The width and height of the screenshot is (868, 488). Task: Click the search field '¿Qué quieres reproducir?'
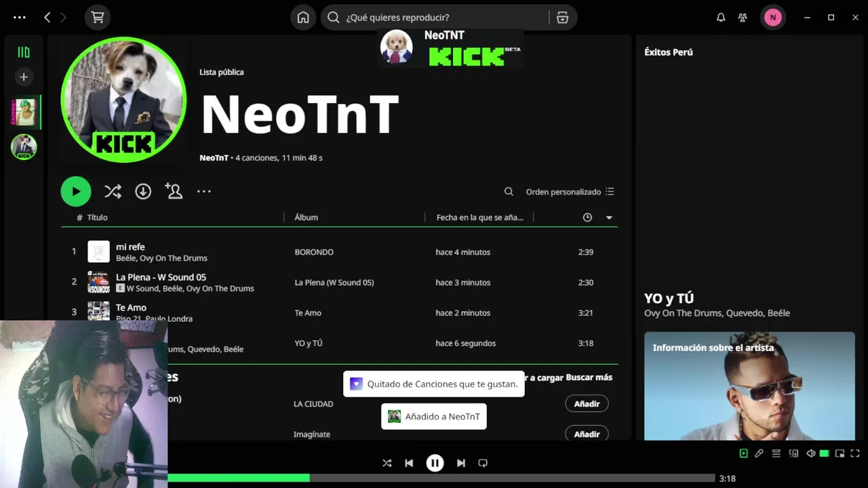(x=434, y=18)
